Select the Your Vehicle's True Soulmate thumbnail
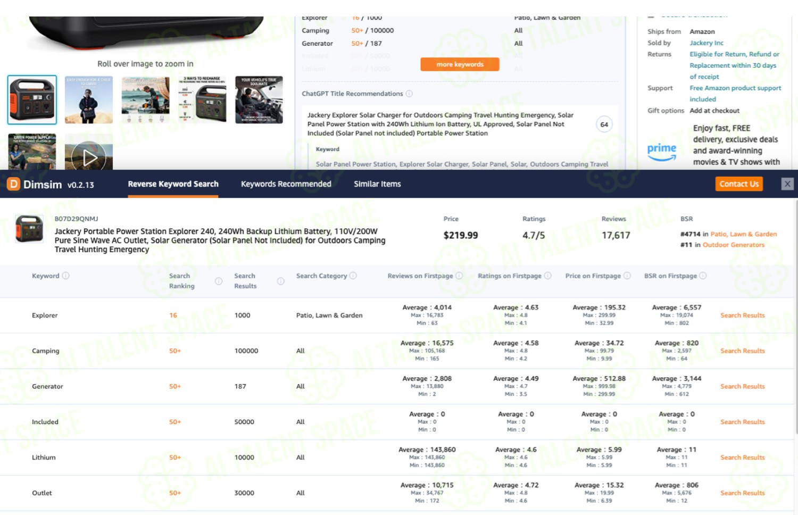 259,100
